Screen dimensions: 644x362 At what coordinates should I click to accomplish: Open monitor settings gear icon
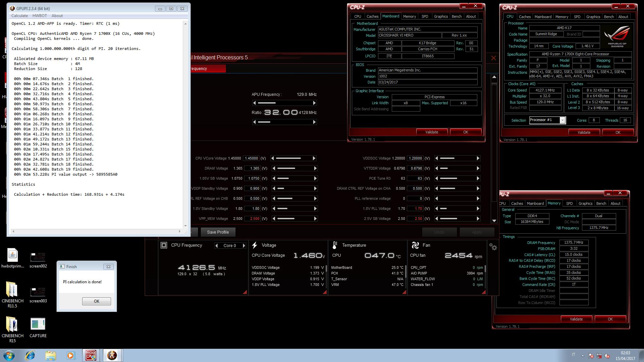493,247
